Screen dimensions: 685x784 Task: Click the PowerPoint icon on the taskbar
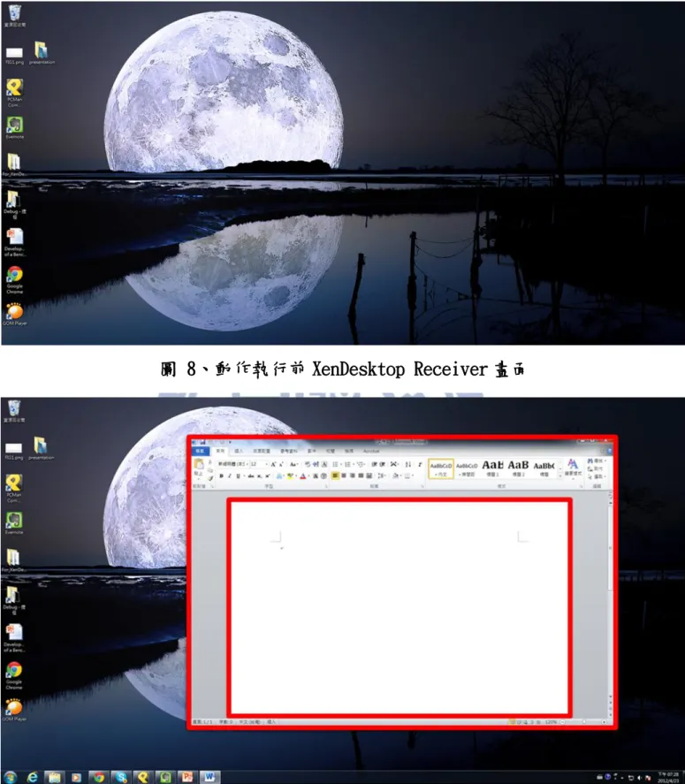point(187,777)
